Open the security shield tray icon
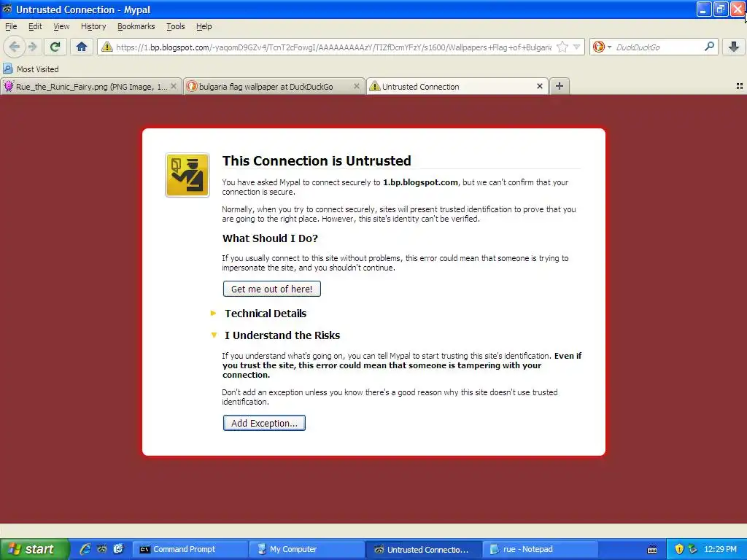 [x=679, y=549]
